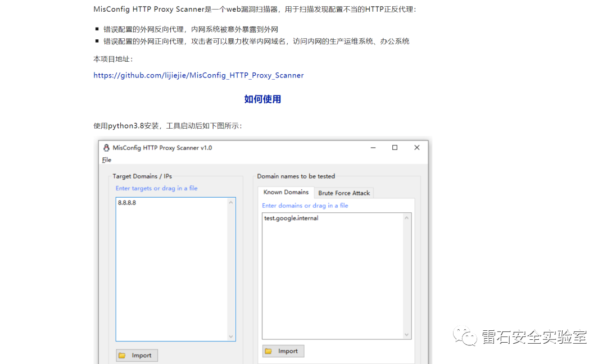Viewport: 607px width, 364px height.
Task: Open the GitHub MisConfig_HTTP_Proxy_Scanner link
Action: [198, 75]
